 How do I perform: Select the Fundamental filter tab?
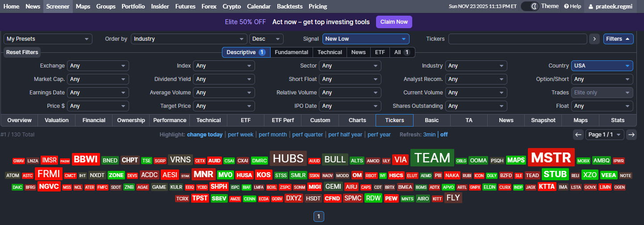pyautogui.click(x=291, y=52)
